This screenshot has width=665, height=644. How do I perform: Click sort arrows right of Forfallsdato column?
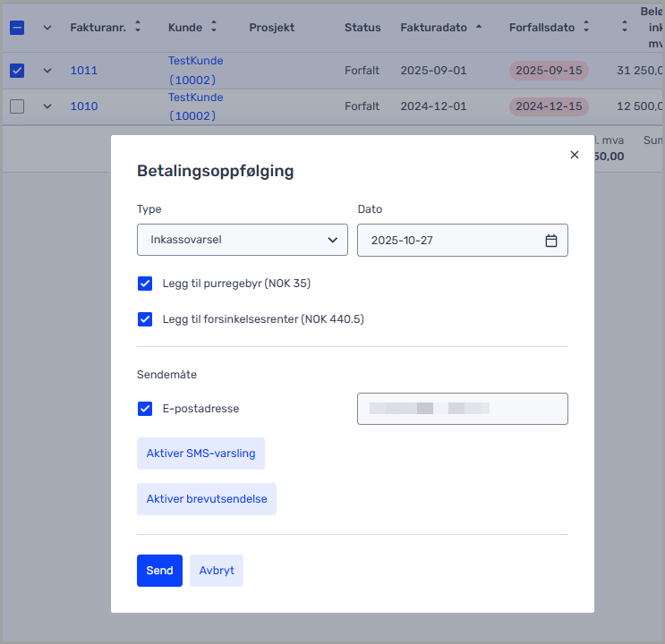625,27
